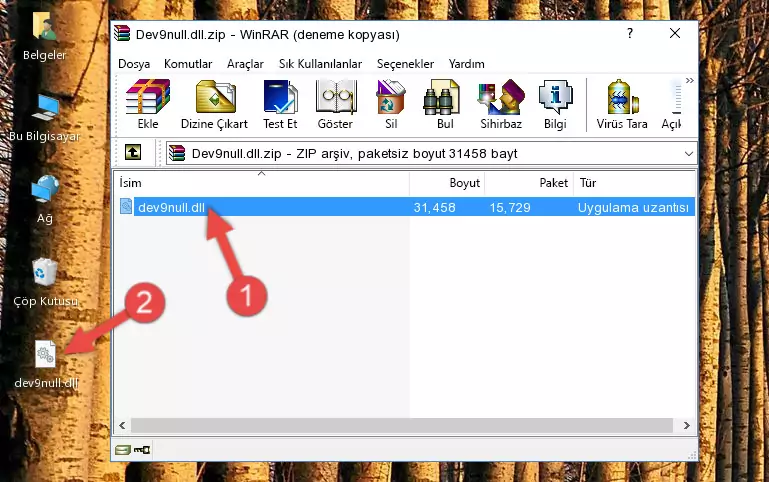Image resolution: width=769 pixels, height=482 pixels.
Task: Select the dev9null.dll desktop file
Action: pyautogui.click(x=46, y=364)
